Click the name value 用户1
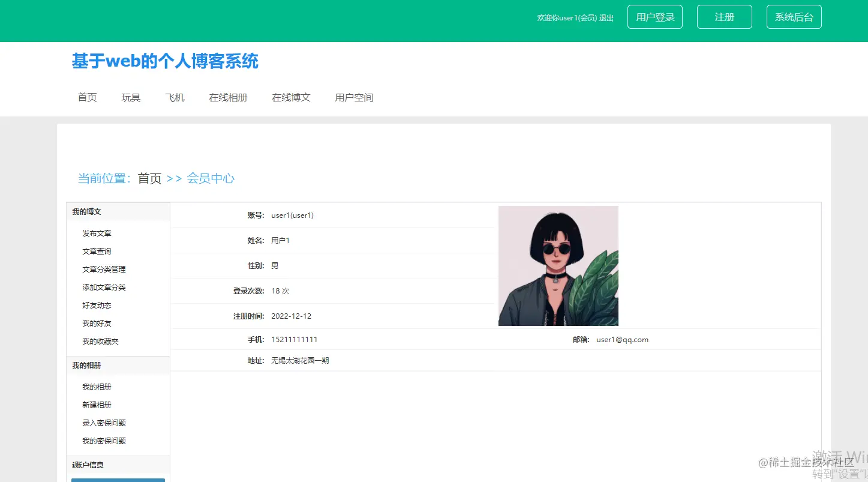This screenshot has height=482, width=868. pos(281,241)
